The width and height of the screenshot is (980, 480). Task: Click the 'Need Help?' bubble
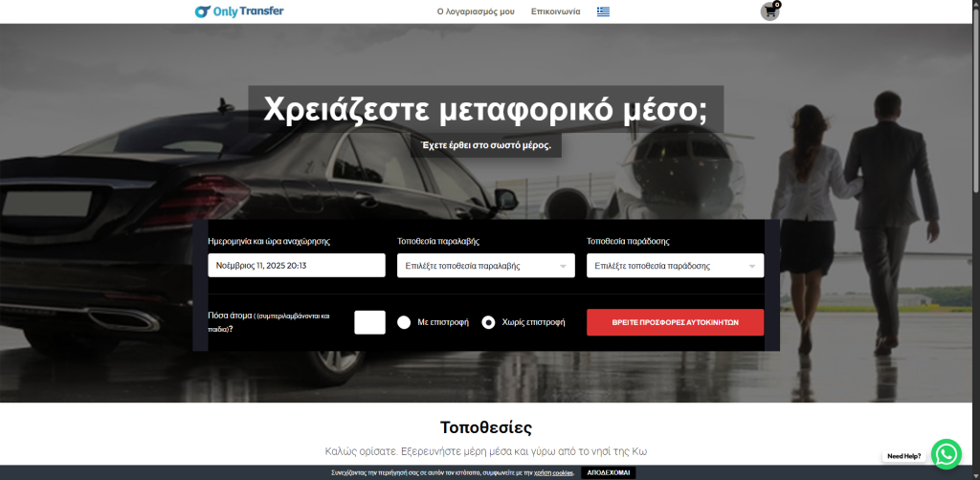(x=902, y=456)
